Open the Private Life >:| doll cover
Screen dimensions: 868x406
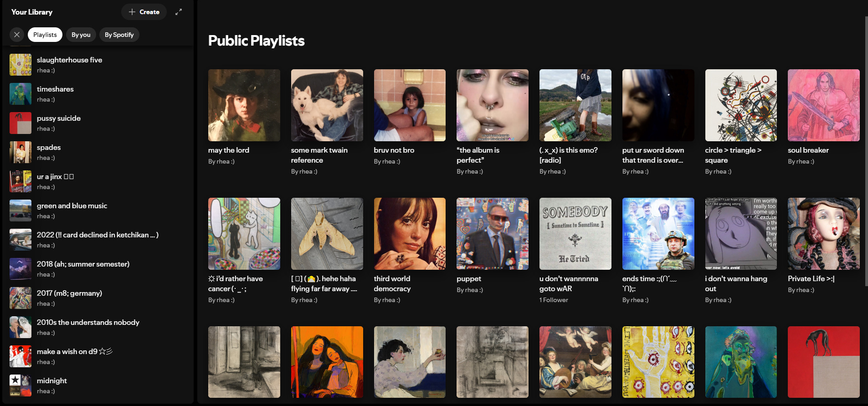(824, 234)
